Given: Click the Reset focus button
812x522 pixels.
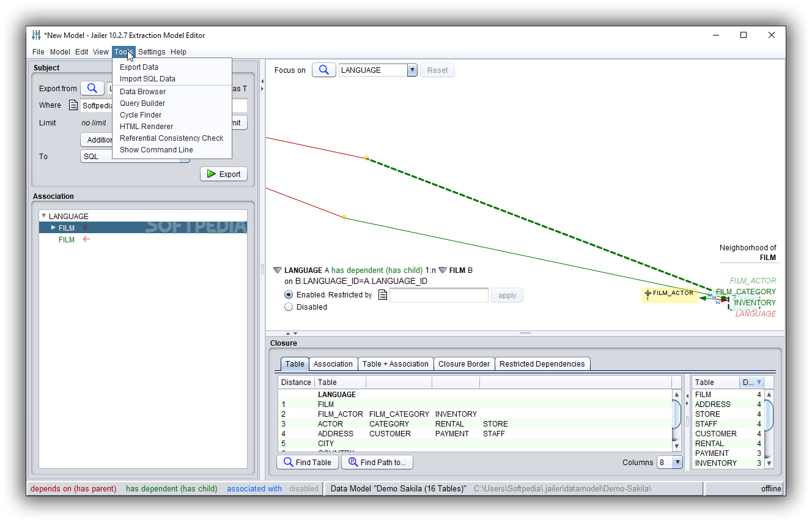Looking at the screenshot, I should [x=438, y=70].
